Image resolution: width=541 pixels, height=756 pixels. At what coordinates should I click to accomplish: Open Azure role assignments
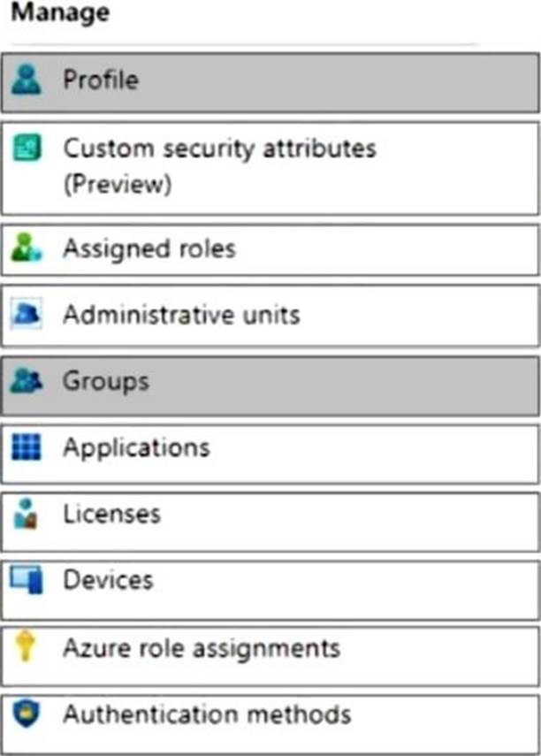point(201,648)
